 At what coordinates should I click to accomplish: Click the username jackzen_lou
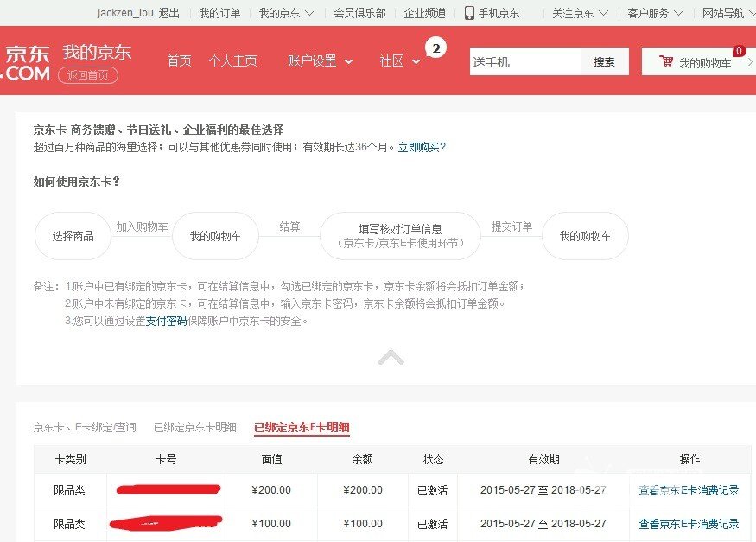tap(125, 13)
